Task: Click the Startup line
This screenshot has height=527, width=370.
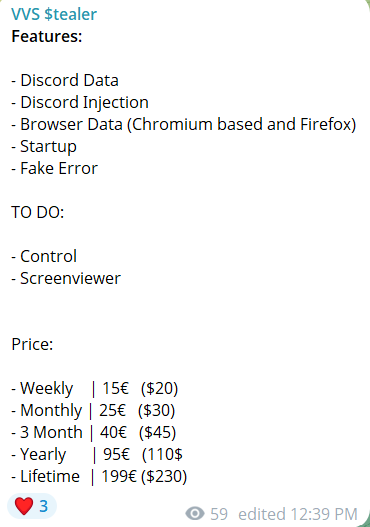Action: tap(44, 147)
